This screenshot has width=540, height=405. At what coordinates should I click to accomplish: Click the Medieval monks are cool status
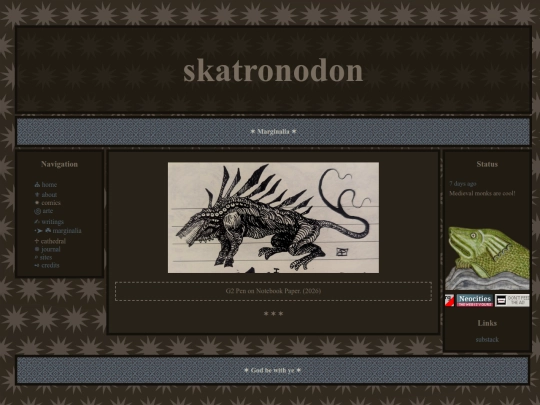point(482,193)
